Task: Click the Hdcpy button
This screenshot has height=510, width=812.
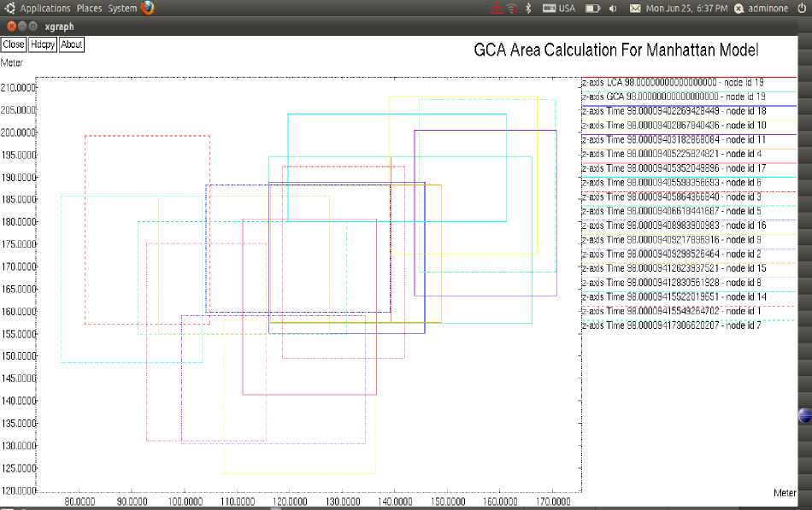Action: (43, 44)
